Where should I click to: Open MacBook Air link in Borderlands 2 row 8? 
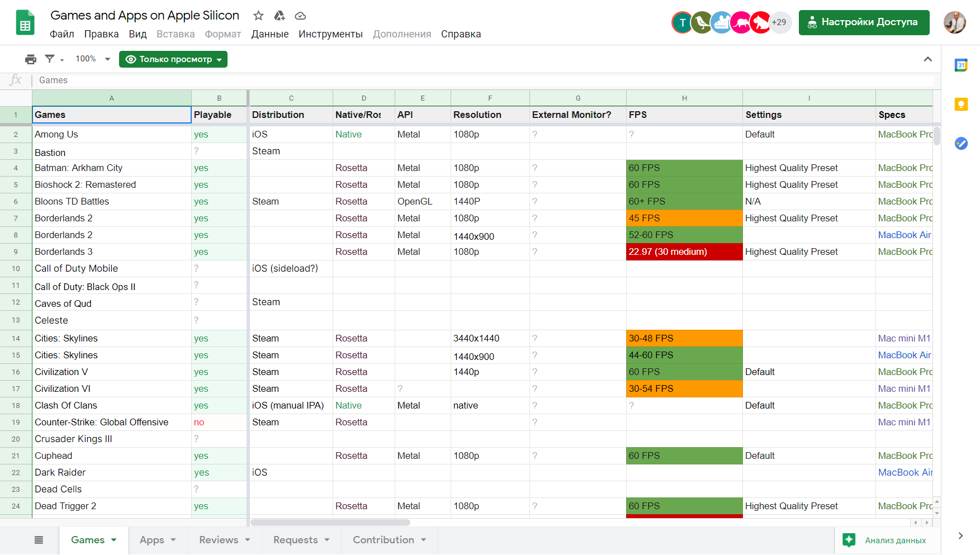905,235
